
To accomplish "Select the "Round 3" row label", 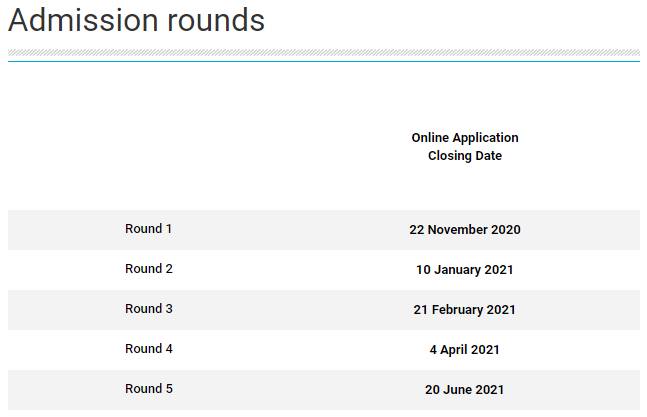I will point(148,309).
